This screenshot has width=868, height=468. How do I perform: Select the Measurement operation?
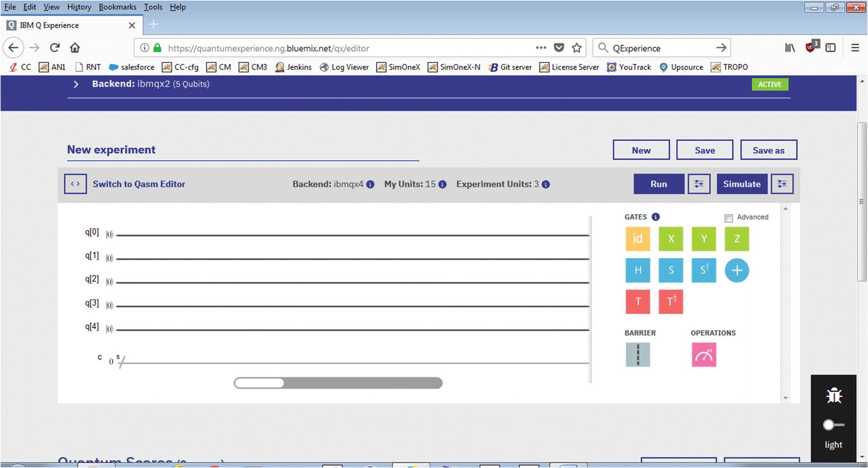tap(704, 355)
